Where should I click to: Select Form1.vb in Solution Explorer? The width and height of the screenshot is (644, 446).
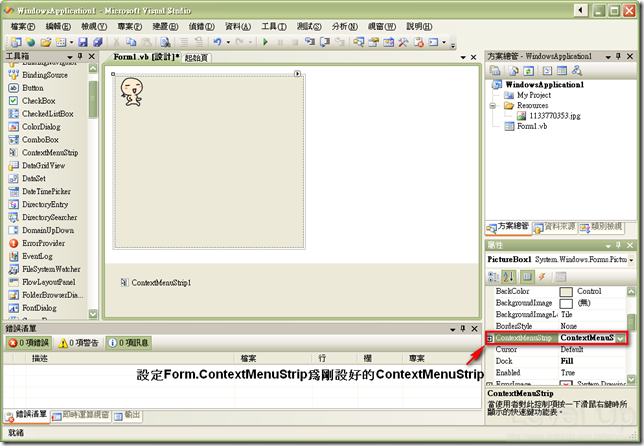point(531,126)
